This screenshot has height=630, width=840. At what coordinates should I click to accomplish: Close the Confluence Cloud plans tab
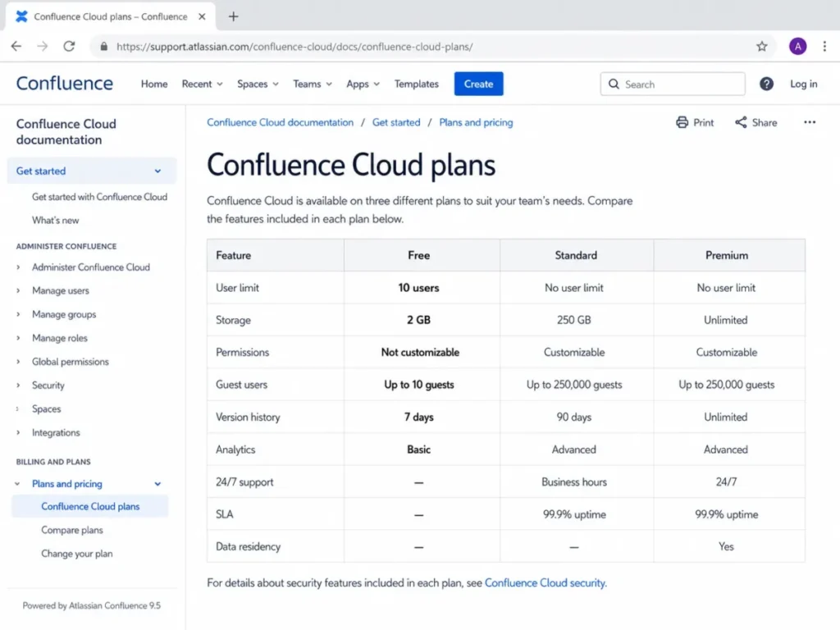coord(202,16)
